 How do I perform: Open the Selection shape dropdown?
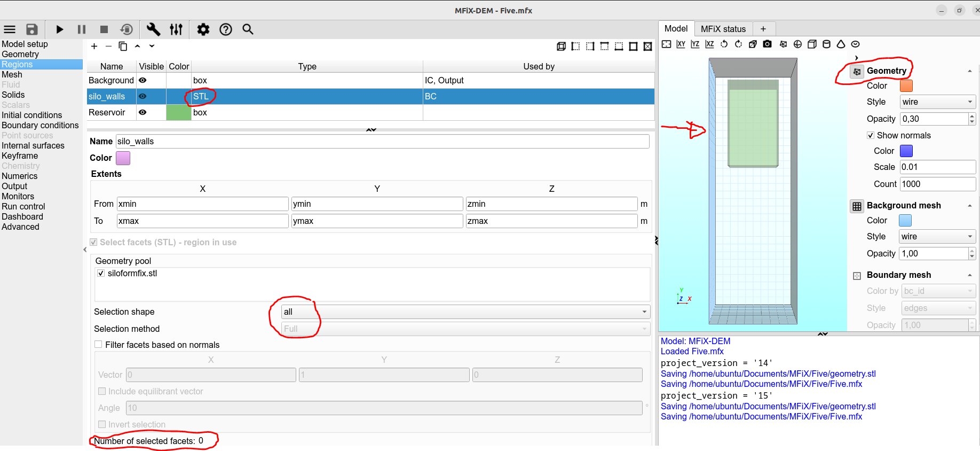coord(463,312)
